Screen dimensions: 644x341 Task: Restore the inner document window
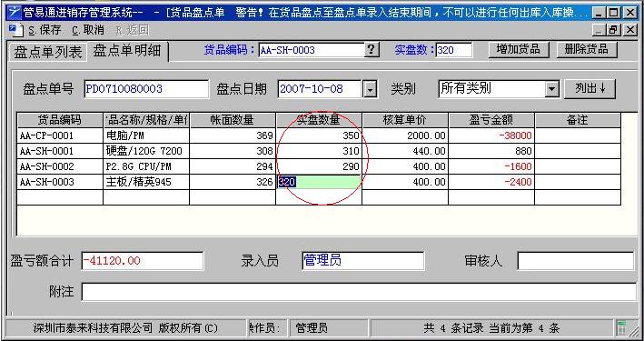(x=614, y=30)
